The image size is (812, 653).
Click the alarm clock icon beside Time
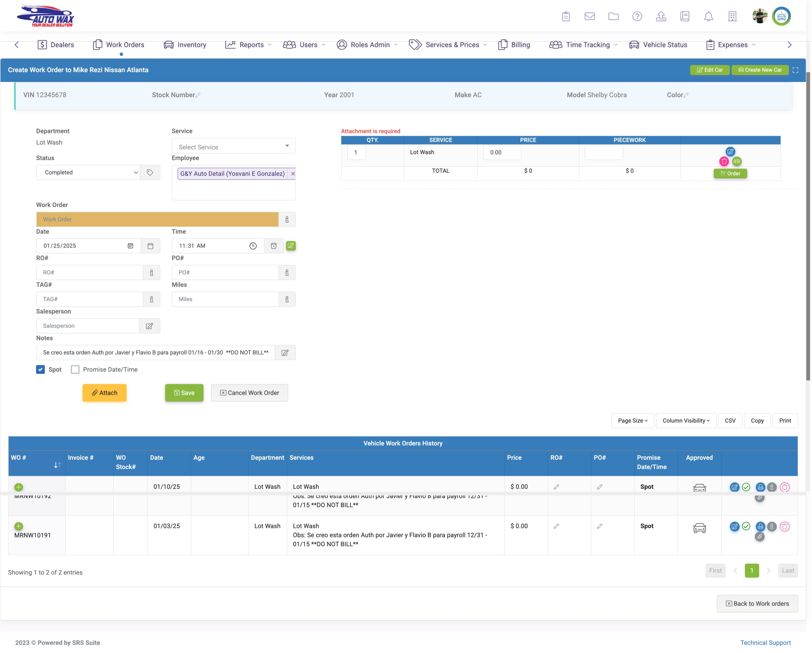[x=274, y=246]
